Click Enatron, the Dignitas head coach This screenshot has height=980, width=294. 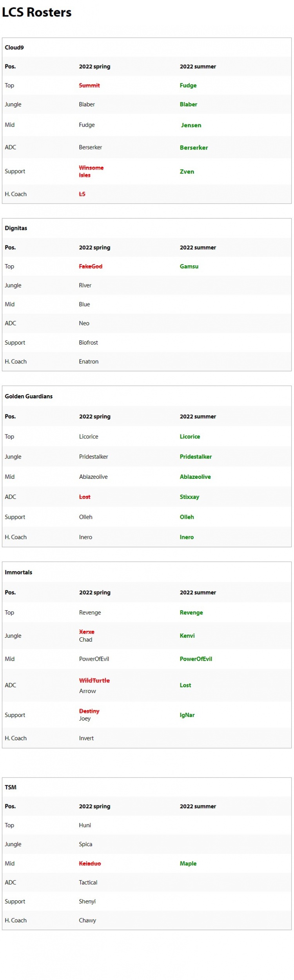[89, 361]
